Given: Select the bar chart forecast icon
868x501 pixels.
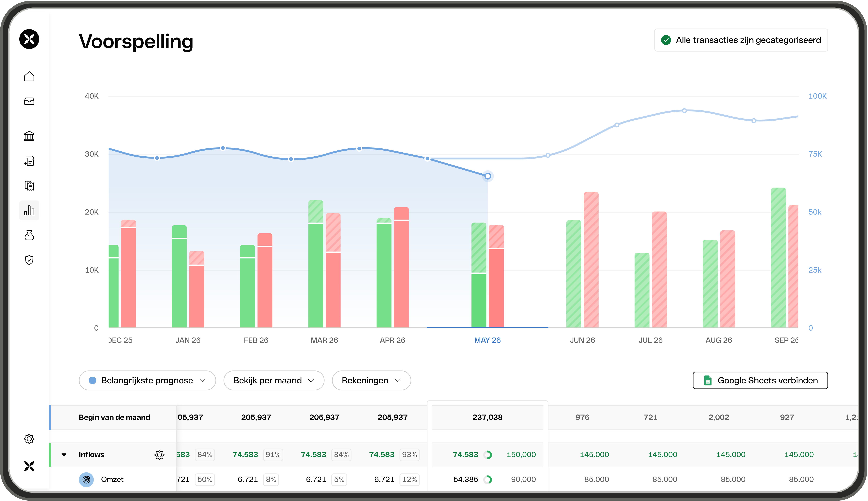Looking at the screenshot, I should 29,210.
